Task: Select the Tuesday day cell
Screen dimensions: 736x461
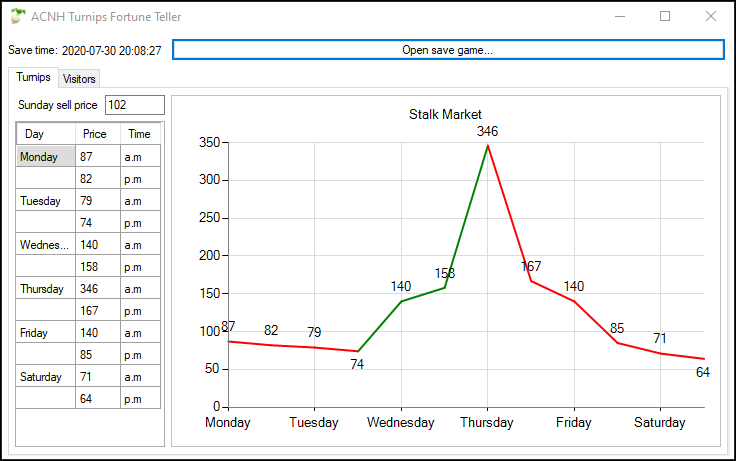Action: point(46,200)
